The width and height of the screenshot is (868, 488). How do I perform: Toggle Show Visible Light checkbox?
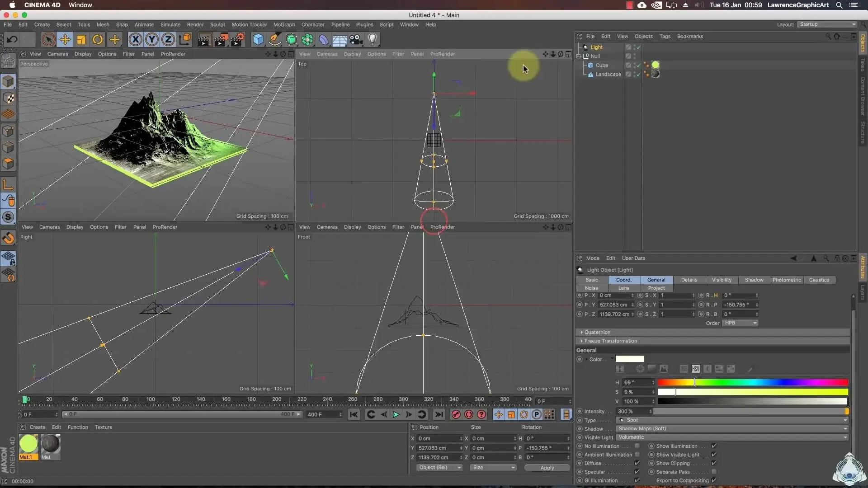coord(714,455)
